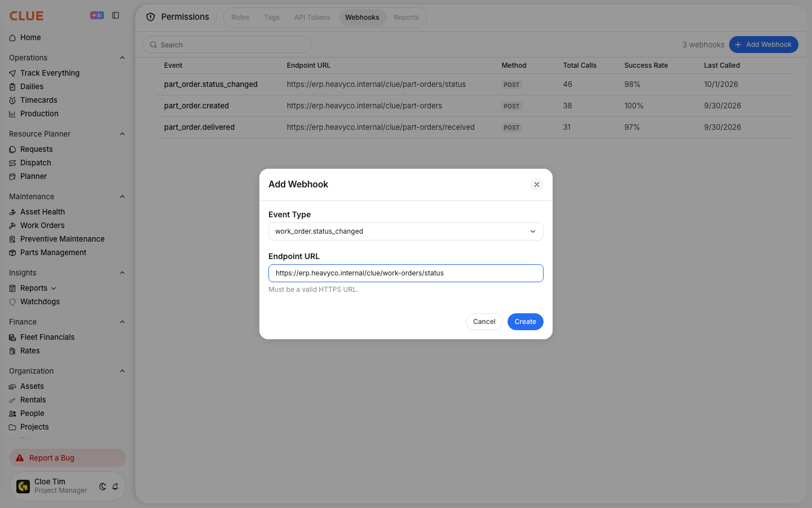Switch to the API Tokens tab
812x508 pixels.
tap(312, 17)
